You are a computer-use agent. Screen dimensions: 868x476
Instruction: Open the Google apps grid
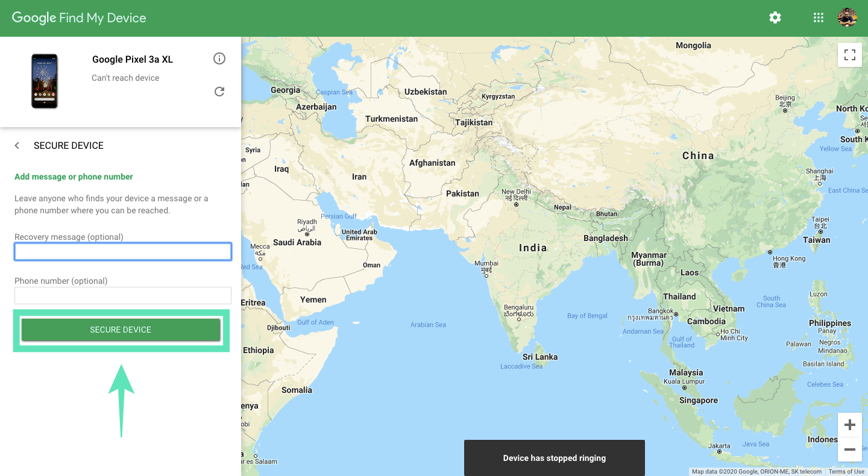[x=818, y=18]
